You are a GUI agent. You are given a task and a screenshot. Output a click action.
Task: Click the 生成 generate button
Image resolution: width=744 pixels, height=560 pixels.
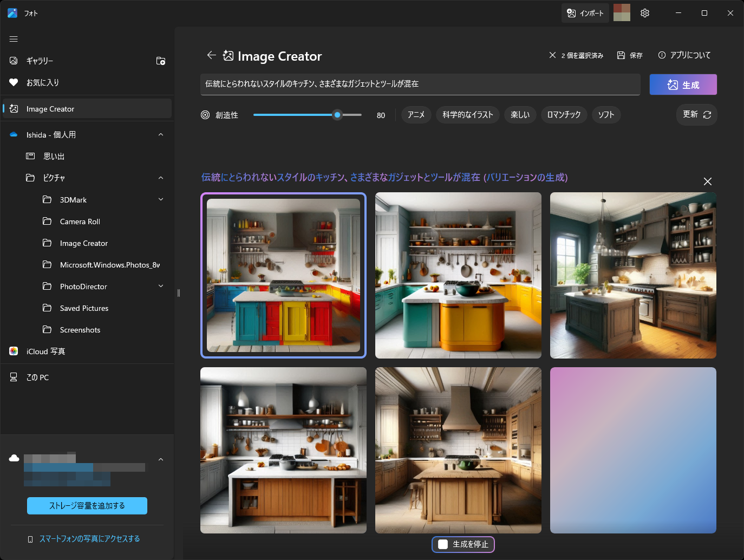click(x=683, y=84)
